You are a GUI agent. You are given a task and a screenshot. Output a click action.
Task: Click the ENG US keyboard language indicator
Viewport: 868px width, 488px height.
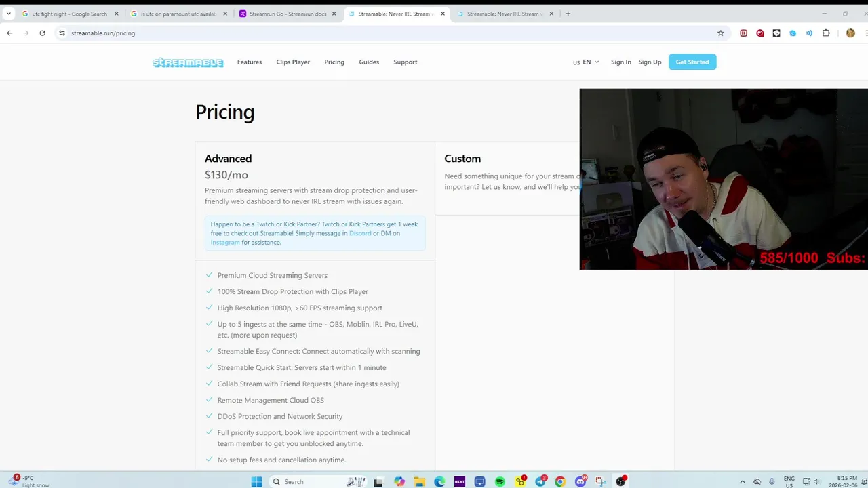pyautogui.click(x=789, y=482)
